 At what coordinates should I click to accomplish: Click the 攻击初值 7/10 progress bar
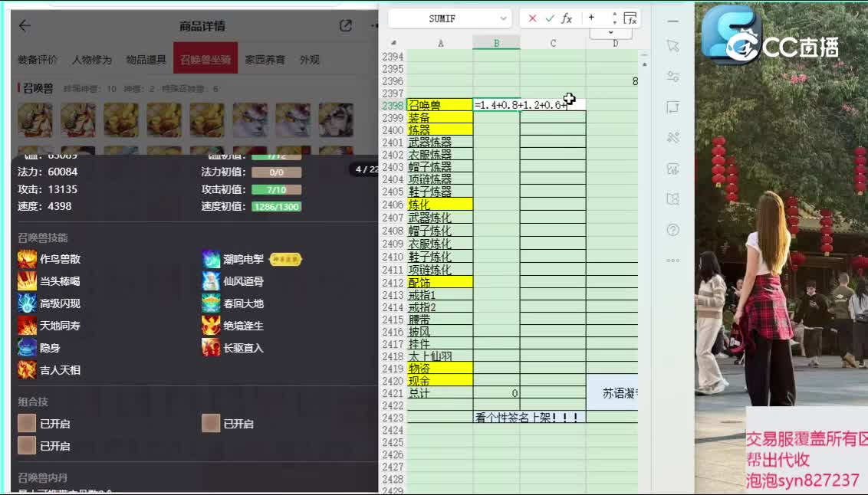(x=276, y=190)
